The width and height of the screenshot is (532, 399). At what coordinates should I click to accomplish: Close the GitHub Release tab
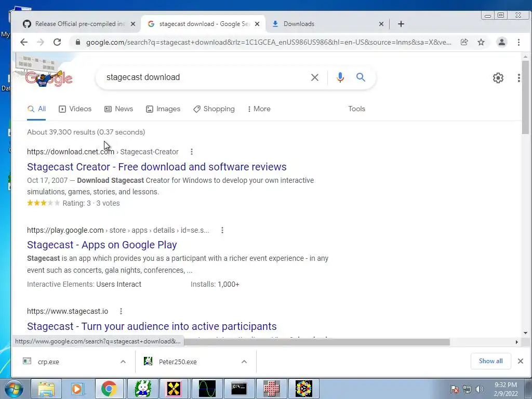(x=133, y=24)
